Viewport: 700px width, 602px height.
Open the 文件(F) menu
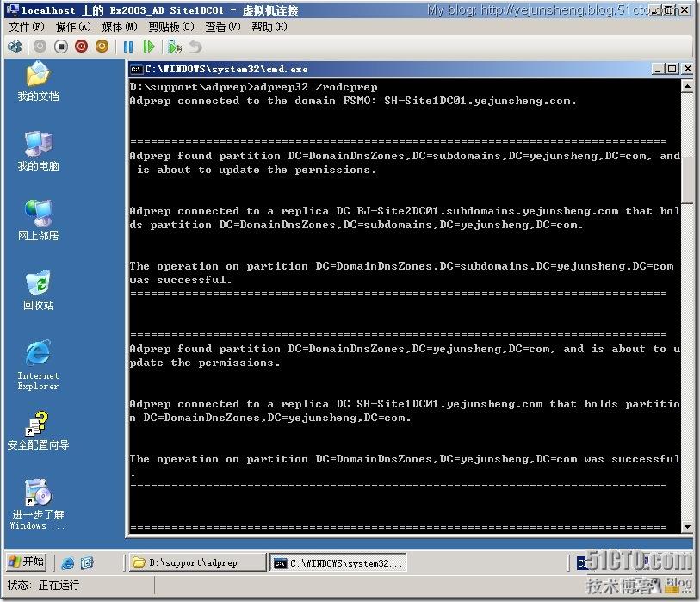[27, 28]
